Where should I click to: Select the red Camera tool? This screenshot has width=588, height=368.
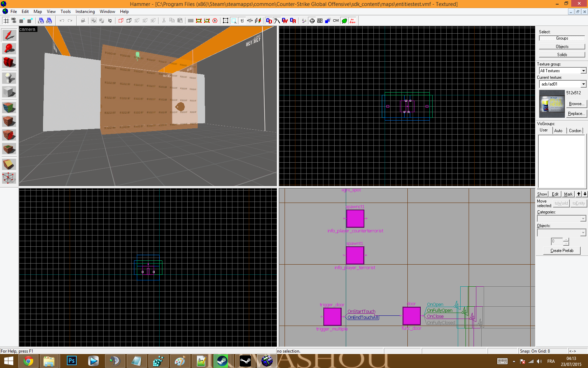click(9, 62)
